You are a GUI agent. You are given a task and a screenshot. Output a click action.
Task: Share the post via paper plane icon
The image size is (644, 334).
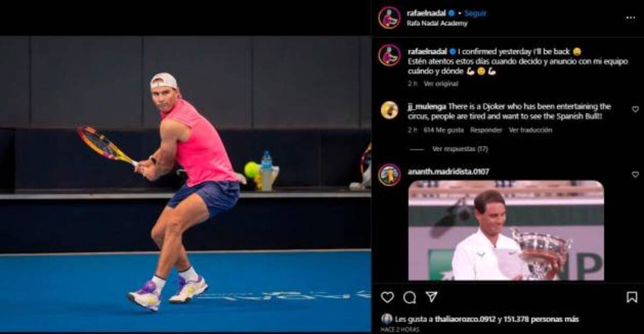pyautogui.click(x=431, y=297)
